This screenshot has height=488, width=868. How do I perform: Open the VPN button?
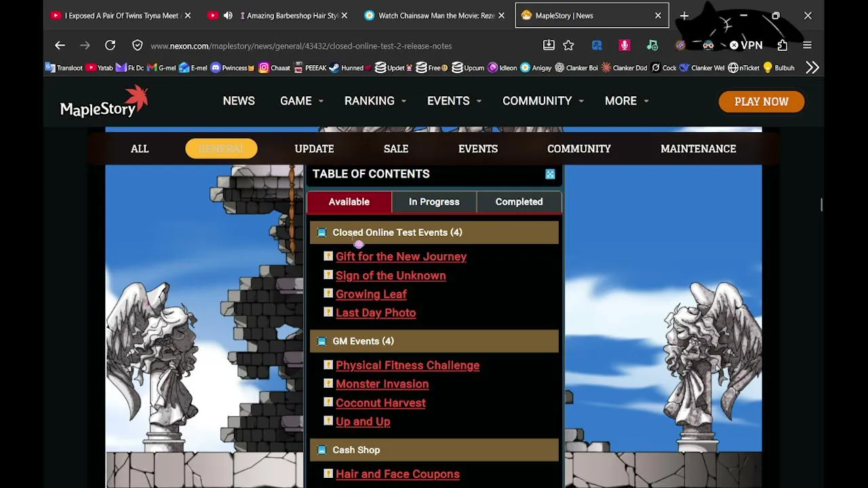[746, 45]
